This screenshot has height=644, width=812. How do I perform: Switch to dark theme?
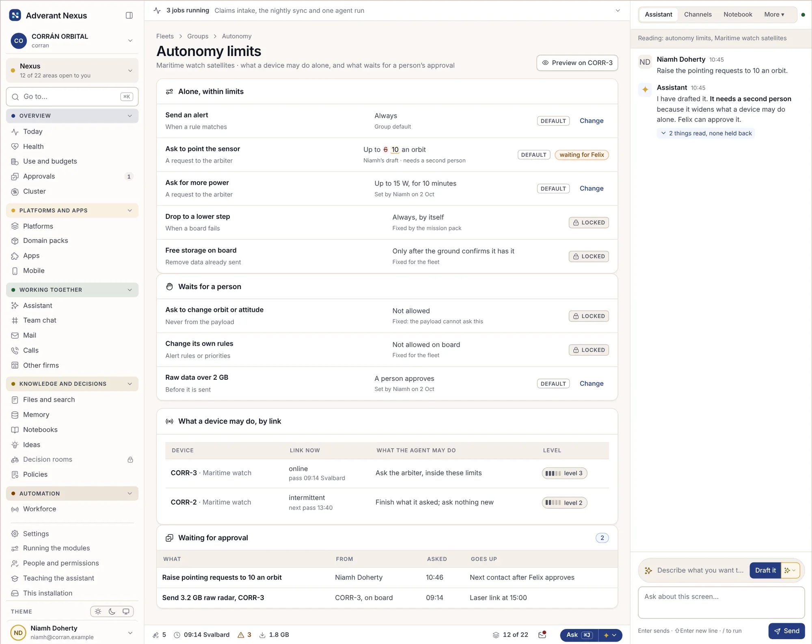112,612
